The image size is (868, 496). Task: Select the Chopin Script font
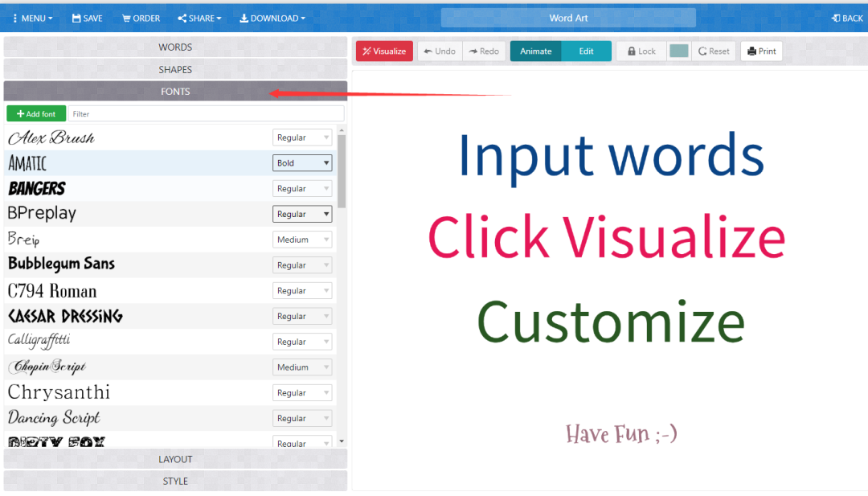(x=47, y=367)
